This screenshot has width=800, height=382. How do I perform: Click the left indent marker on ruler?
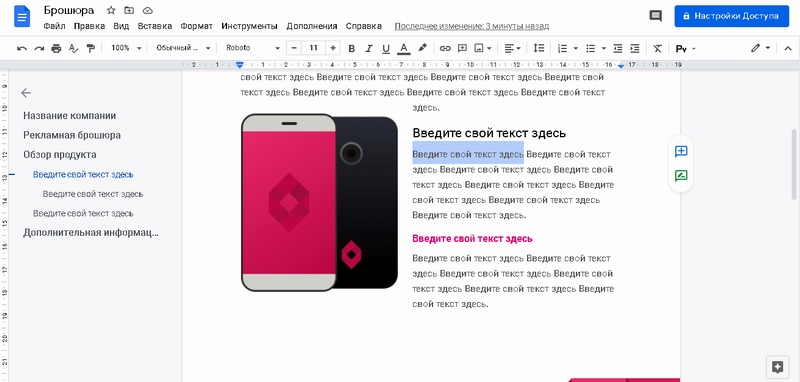[240, 65]
